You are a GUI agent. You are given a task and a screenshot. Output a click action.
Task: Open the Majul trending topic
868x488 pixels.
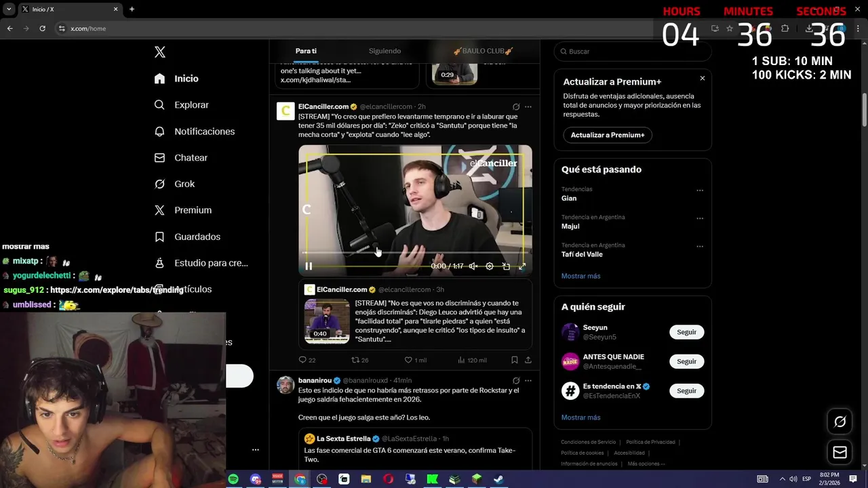(x=570, y=226)
